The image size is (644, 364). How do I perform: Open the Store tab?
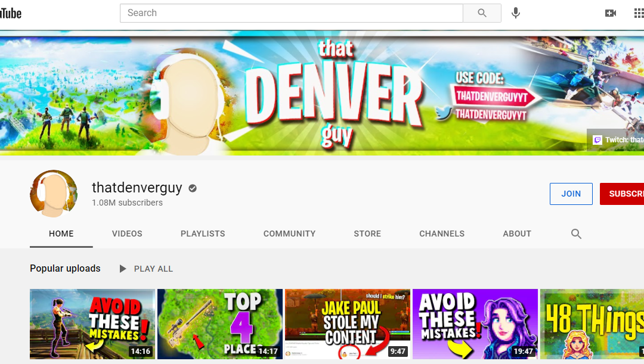tap(367, 234)
